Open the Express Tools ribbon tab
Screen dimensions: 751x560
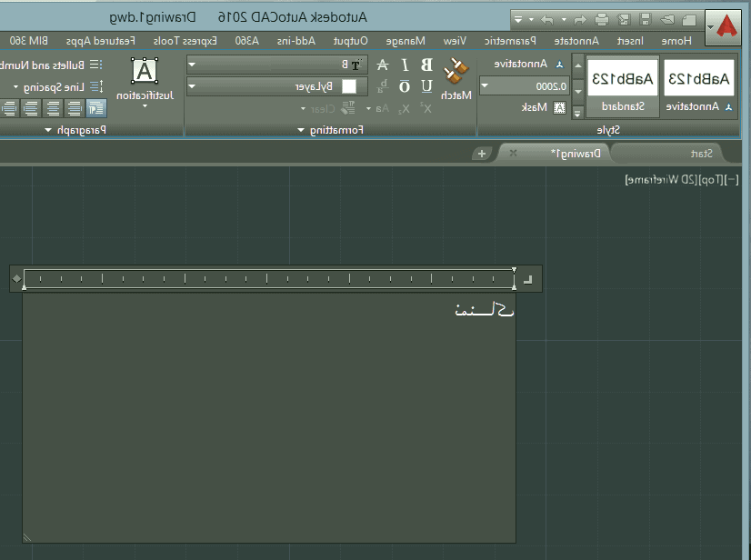click(185, 41)
